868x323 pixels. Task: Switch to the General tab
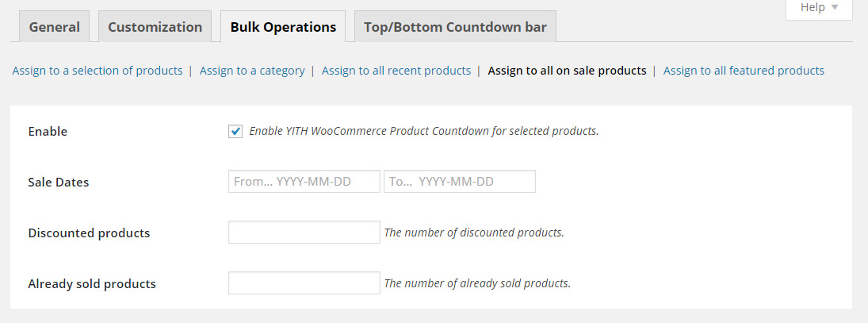pyautogui.click(x=55, y=27)
